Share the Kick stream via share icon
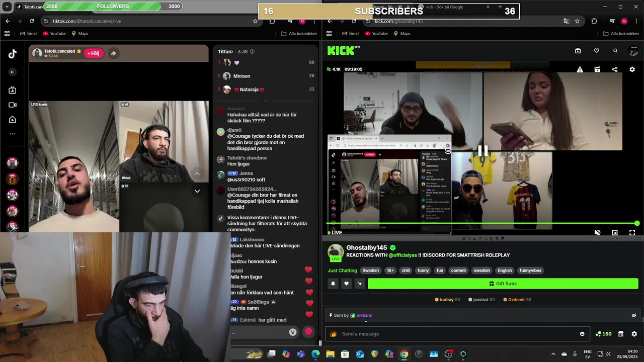The height and width of the screenshot is (362, 644). point(615,69)
